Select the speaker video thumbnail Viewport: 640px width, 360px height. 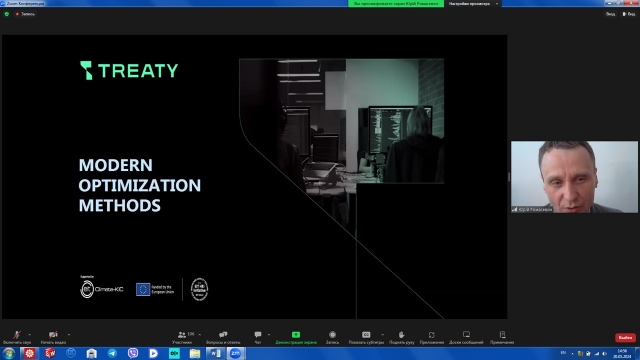[x=574, y=177]
